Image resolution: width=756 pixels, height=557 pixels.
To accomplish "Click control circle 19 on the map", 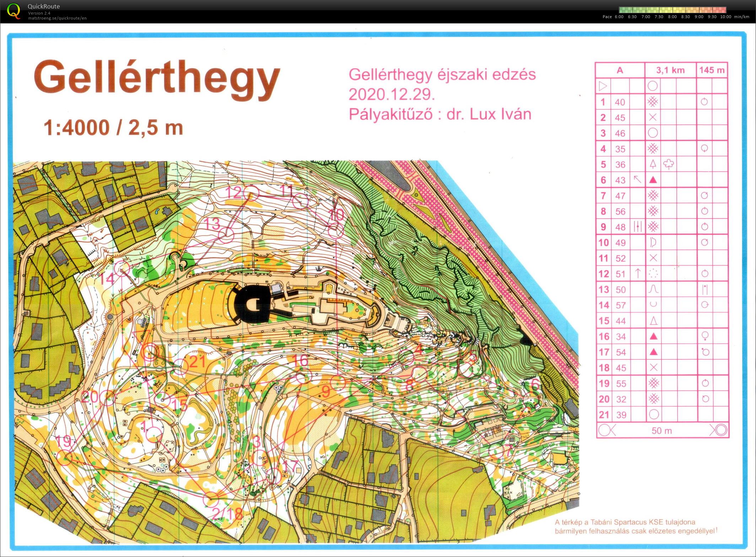I will click(x=64, y=458).
